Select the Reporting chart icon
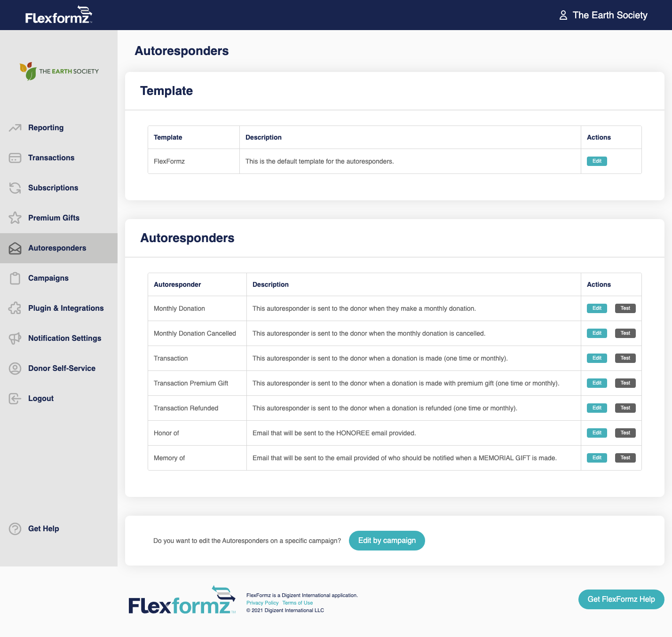Viewport: 672px width, 637px height. (x=15, y=127)
